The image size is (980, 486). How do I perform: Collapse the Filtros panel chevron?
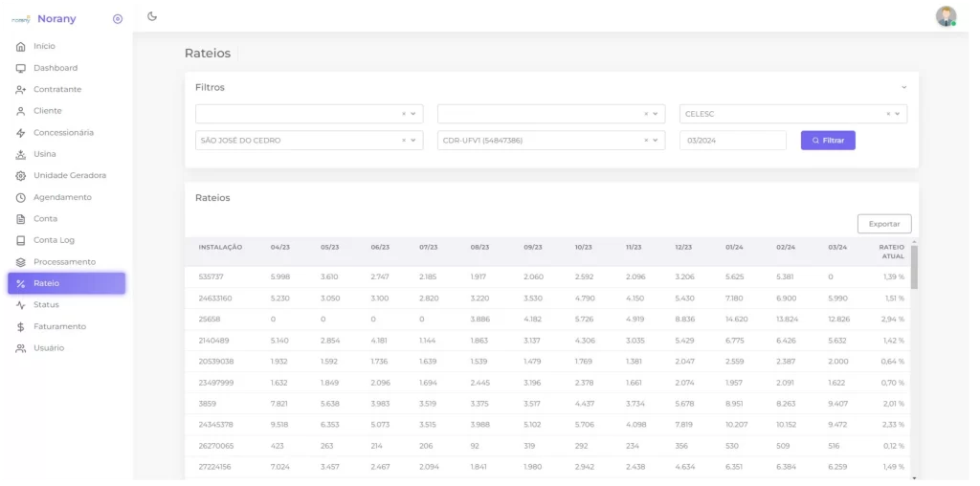click(x=903, y=87)
